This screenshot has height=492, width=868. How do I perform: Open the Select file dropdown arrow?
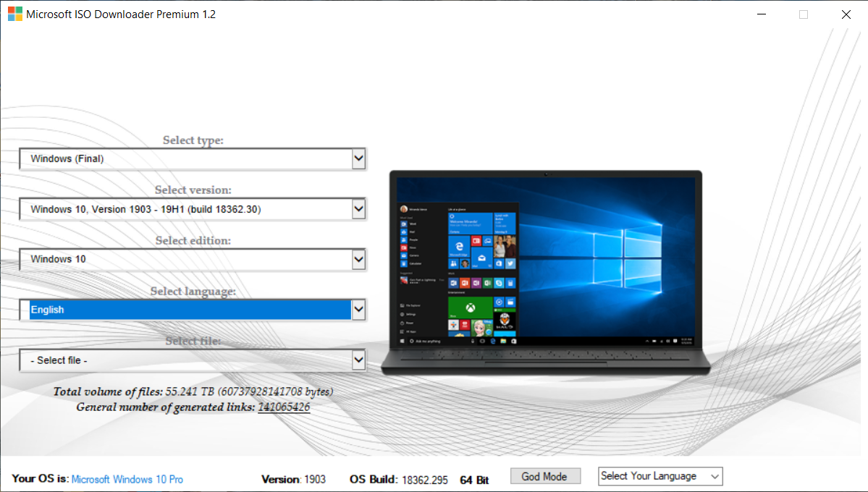[359, 360]
